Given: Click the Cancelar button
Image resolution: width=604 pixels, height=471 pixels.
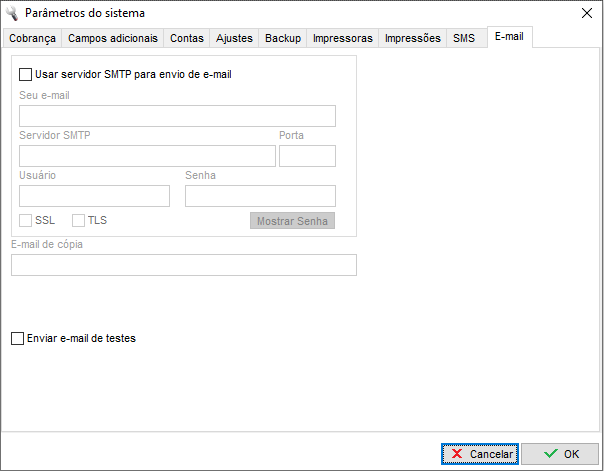Looking at the screenshot, I should [x=479, y=454].
